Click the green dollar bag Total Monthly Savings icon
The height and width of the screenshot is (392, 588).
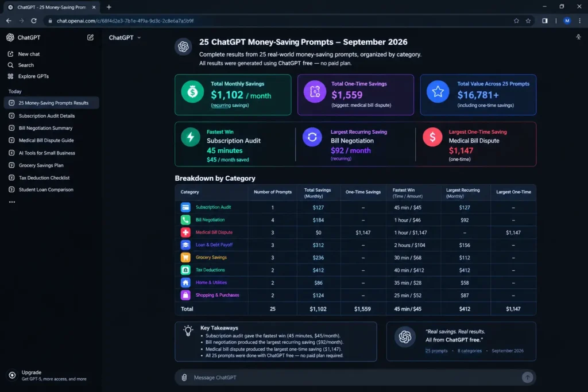pyautogui.click(x=192, y=91)
